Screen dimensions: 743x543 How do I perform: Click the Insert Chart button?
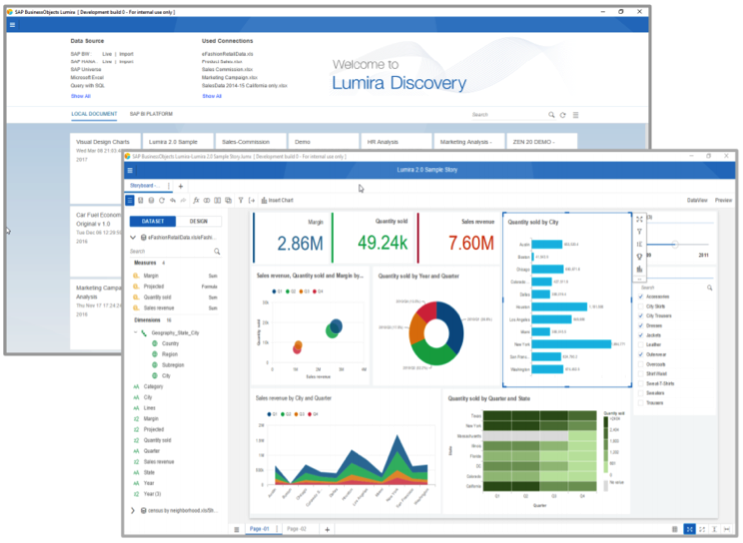point(278,200)
